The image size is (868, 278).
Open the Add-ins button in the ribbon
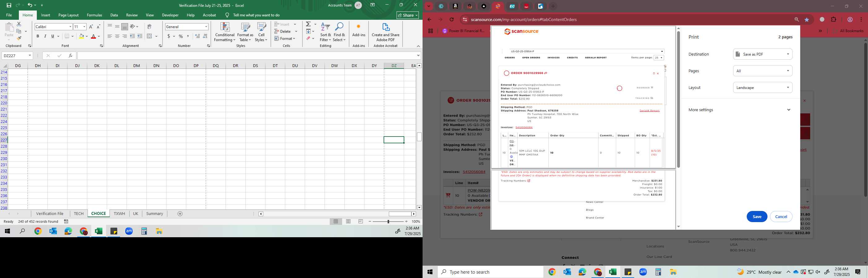click(359, 30)
